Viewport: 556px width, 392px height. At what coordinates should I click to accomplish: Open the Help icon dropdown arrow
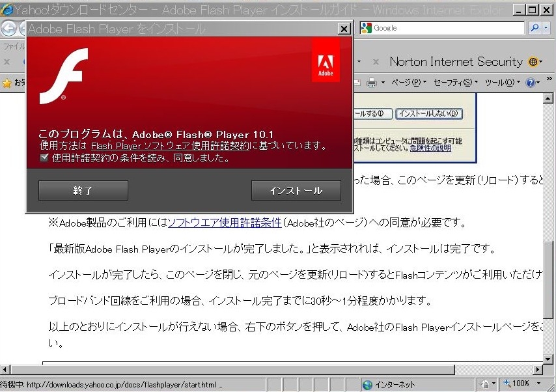[x=538, y=83]
